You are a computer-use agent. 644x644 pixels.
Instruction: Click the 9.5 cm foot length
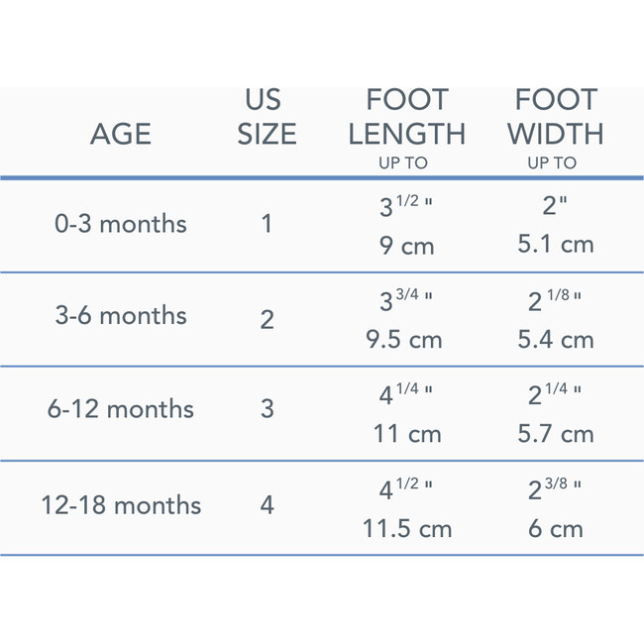tap(406, 340)
